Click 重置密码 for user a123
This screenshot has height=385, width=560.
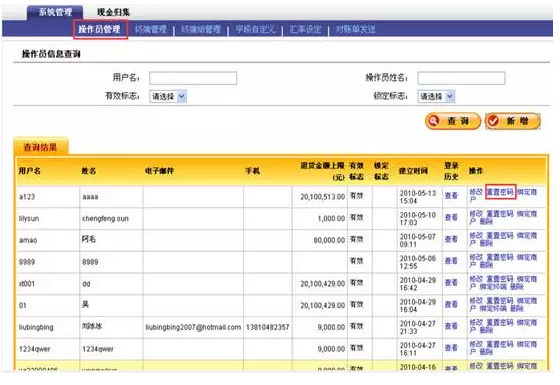pyautogui.click(x=500, y=192)
